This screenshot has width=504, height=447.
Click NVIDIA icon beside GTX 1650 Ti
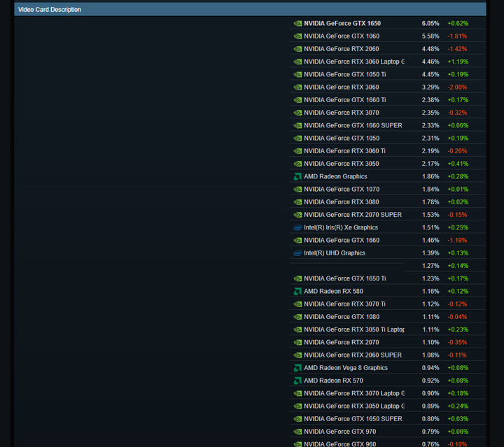click(x=297, y=278)
